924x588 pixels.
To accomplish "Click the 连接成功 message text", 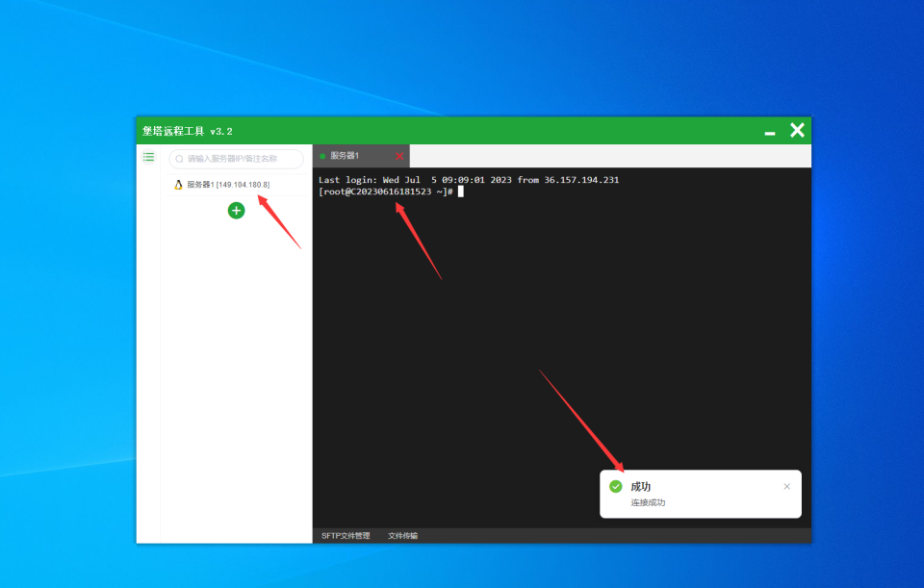I will click(x=648, y=502).
